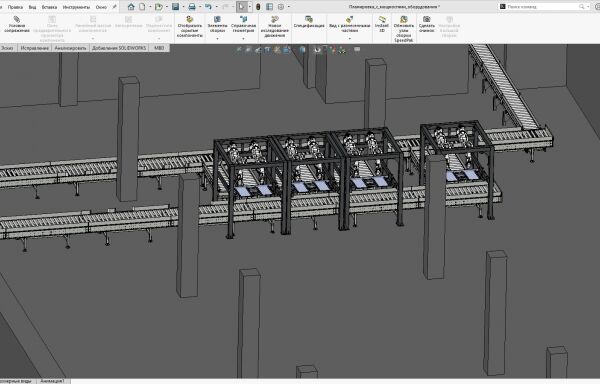Print the document with the printer icon
Image resolution: width=600 pixels, height=384 pixels.
click(192, 7)
